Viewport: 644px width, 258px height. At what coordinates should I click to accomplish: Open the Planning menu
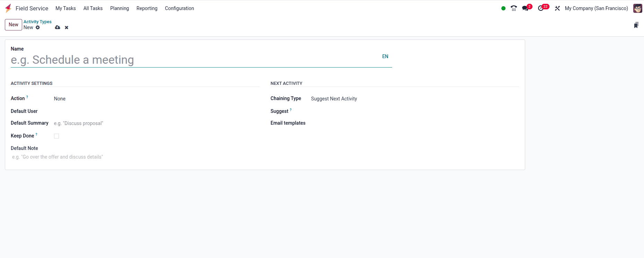pos(120,8)
